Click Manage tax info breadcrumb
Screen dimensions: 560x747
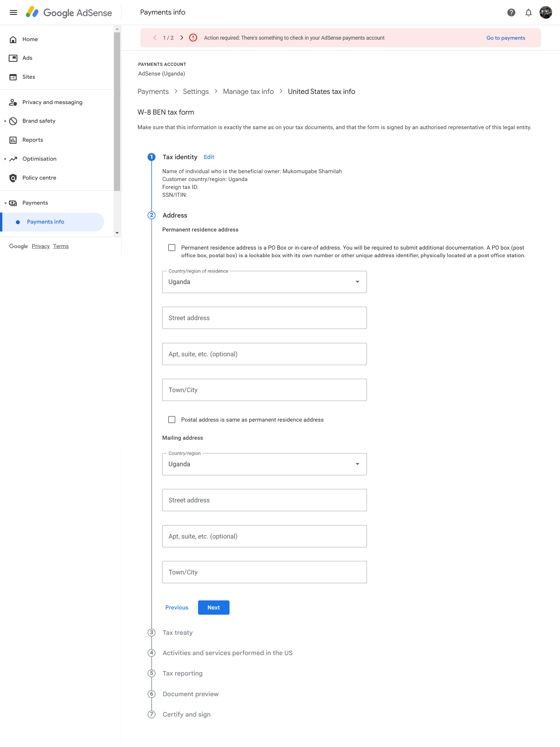248,92
